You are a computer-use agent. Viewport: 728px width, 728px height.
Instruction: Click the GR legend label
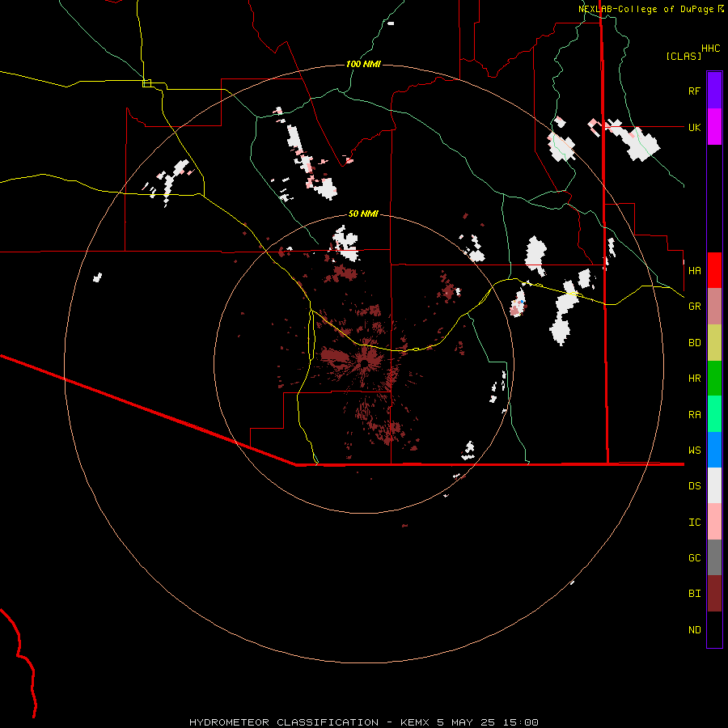[x=694, y=307]
